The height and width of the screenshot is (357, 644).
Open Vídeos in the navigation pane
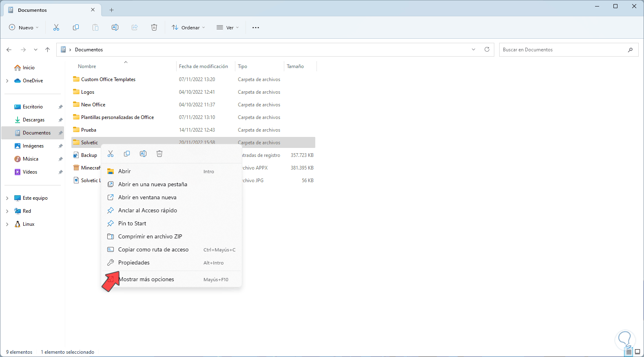pos(33,172)
